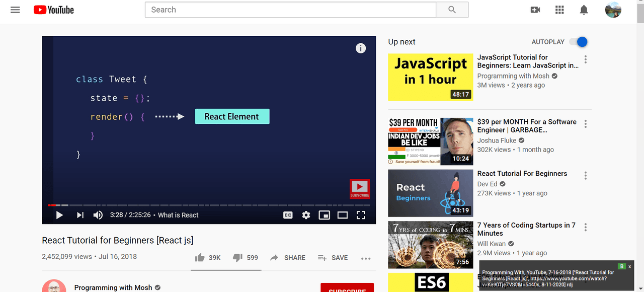Click the Subscribe watermark in the video

click(360, 189)
